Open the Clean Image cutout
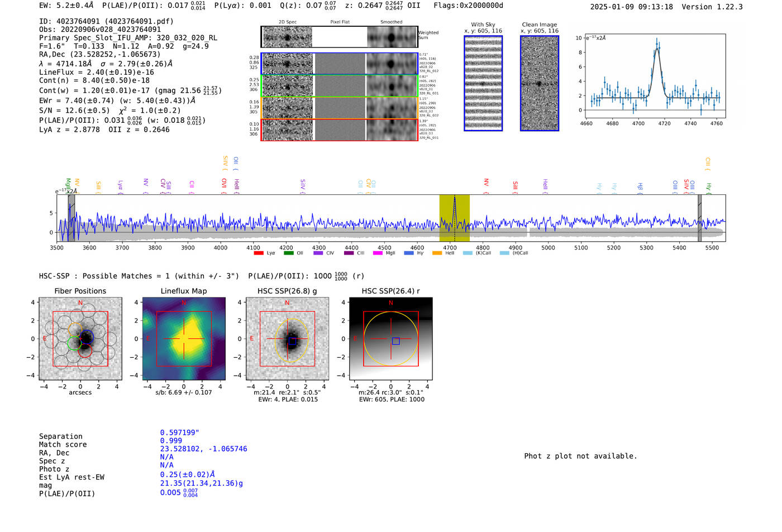Image resolution: width=782 pixels, height=532 pixels. [x=540, y=83]
